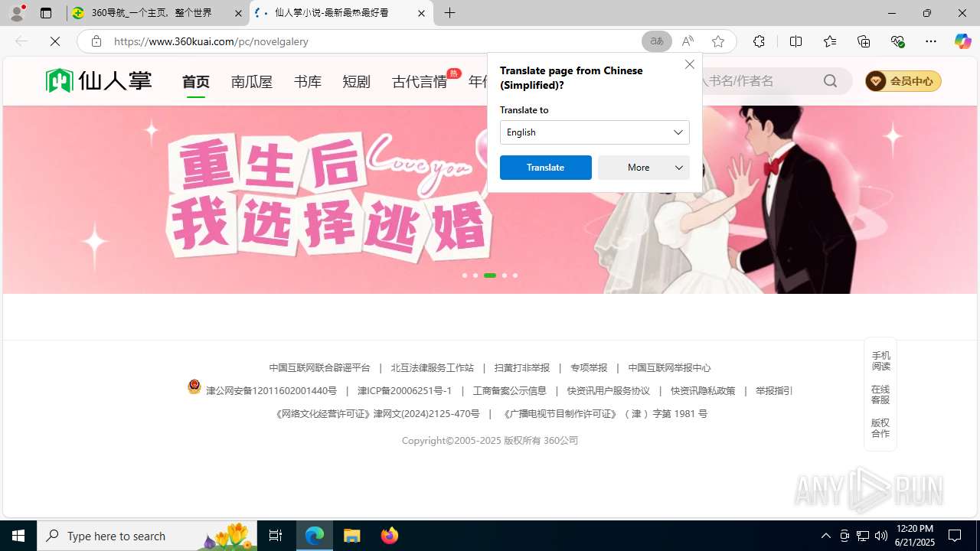Click Type here to search box
The width and height of the screenshot is (980, 551).
pos(147,536)
